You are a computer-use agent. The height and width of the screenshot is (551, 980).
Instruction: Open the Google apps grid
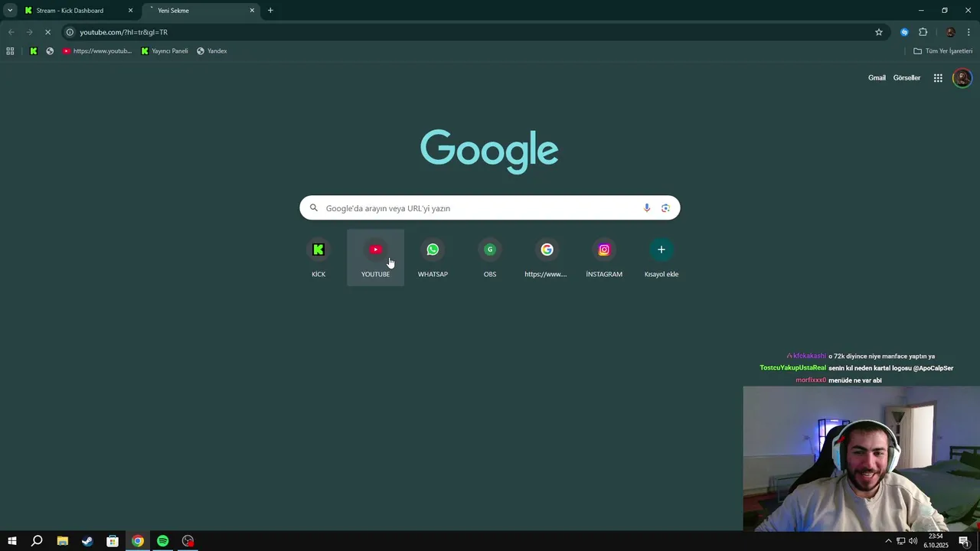tap(938, 78)
